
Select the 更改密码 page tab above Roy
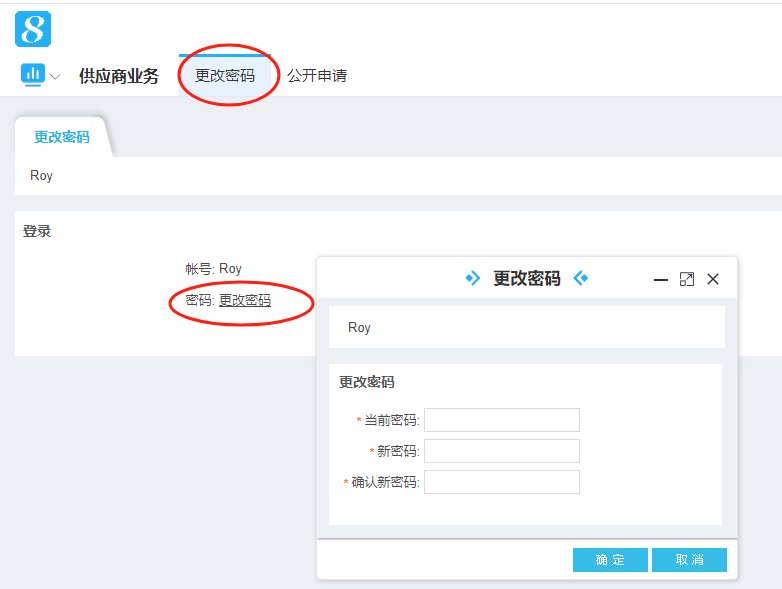coord(62,138)
